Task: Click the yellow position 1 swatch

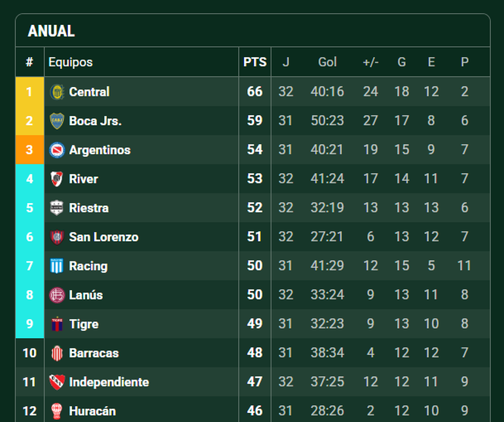Action: [29, 92]
